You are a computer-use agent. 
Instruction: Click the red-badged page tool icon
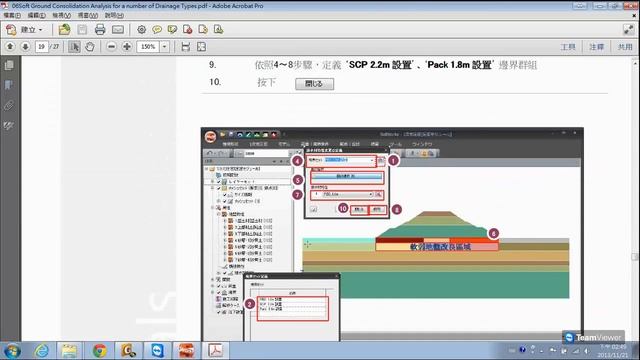(187, 29)
